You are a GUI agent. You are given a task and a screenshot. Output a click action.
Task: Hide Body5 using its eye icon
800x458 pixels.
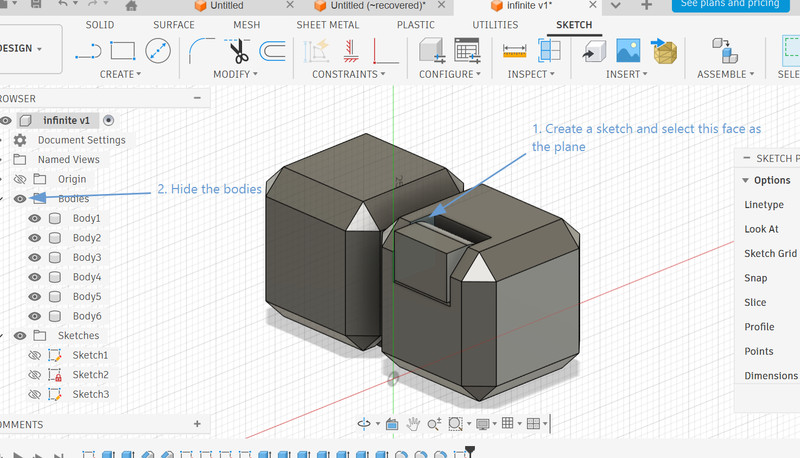34,296
